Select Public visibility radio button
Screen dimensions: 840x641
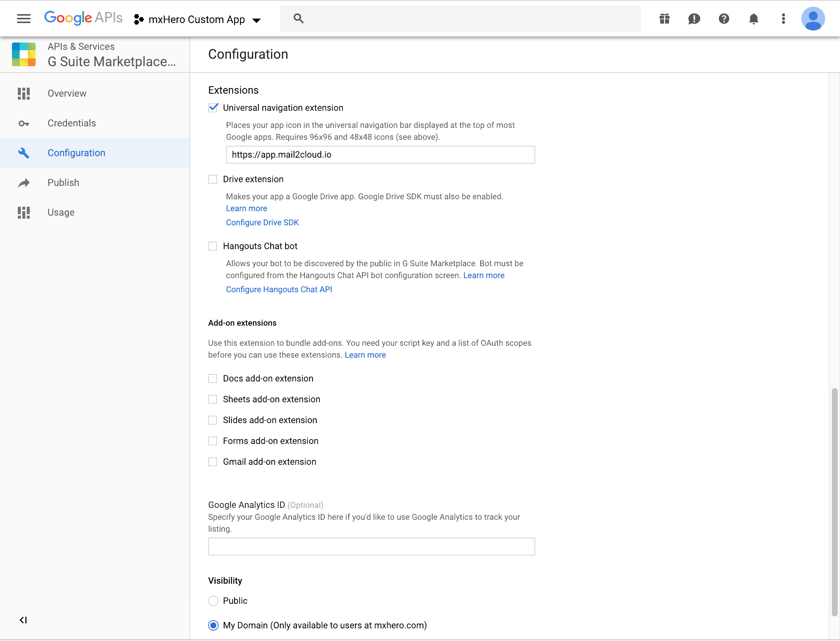point(213,600)
